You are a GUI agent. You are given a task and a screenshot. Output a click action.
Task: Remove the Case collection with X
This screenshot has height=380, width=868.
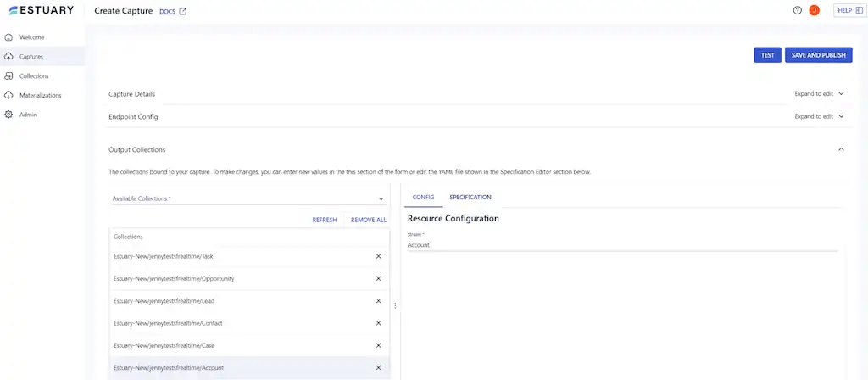click(379, 345)
